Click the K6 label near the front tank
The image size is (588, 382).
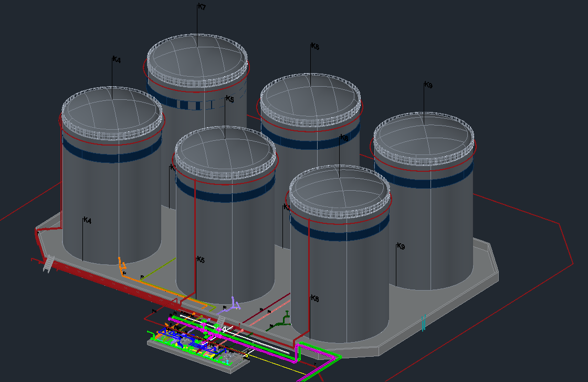[x=313, y=297]
